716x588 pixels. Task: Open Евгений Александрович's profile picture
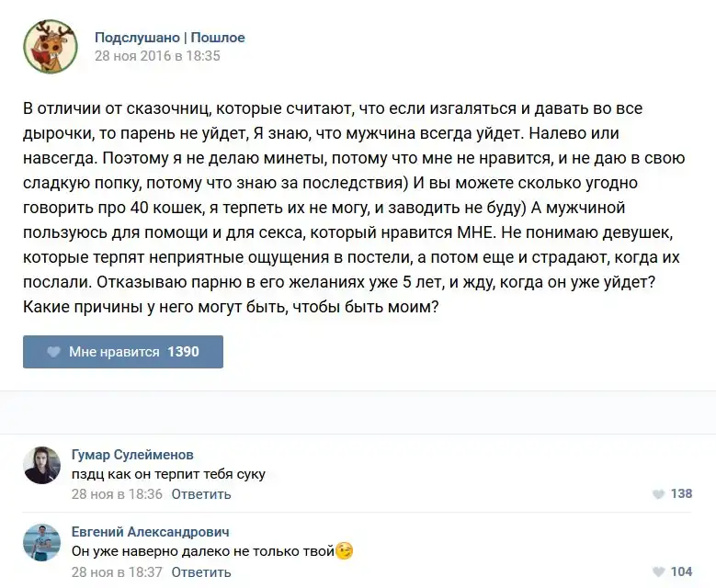point(42,543)
